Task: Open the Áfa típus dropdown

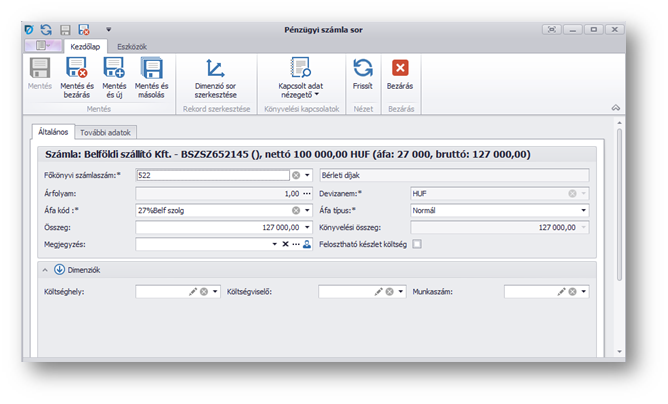Action: (x=582, y=211)
